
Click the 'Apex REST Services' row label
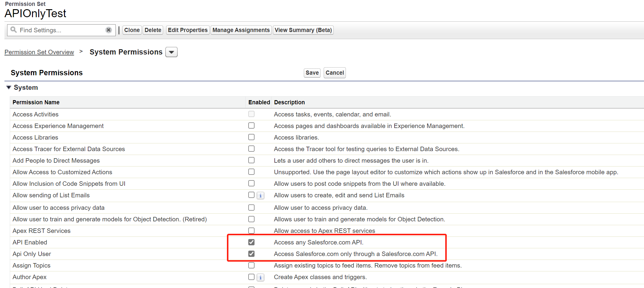click(42, 231)
